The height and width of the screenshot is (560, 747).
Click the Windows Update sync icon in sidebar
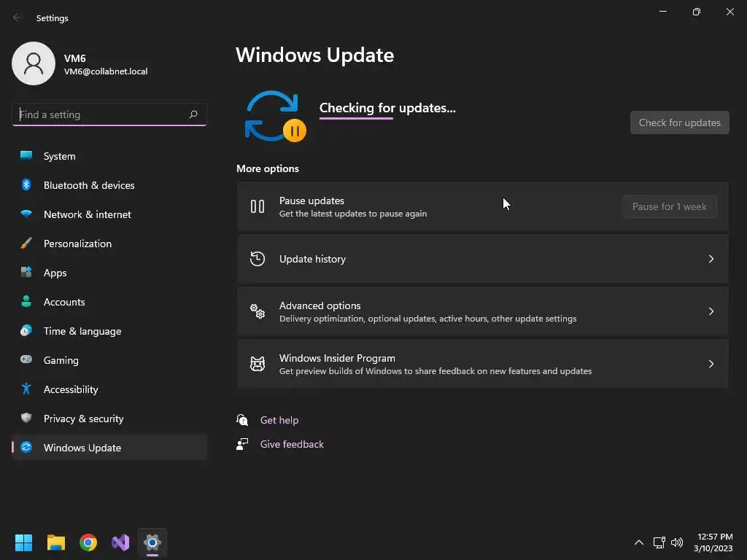[x=26, y=447]
